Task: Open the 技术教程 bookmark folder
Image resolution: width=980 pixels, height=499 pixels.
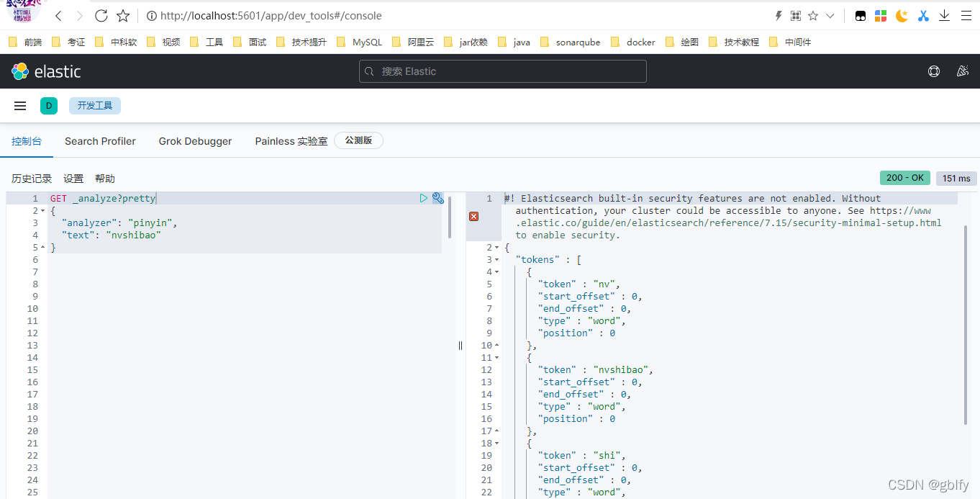Action: tap(734, 42)
